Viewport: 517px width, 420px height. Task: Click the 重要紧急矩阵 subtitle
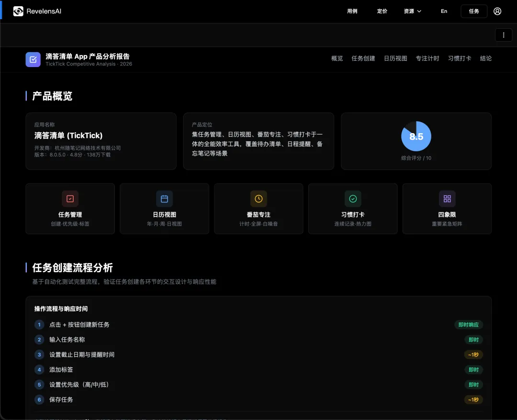click(x=447, y=224)
